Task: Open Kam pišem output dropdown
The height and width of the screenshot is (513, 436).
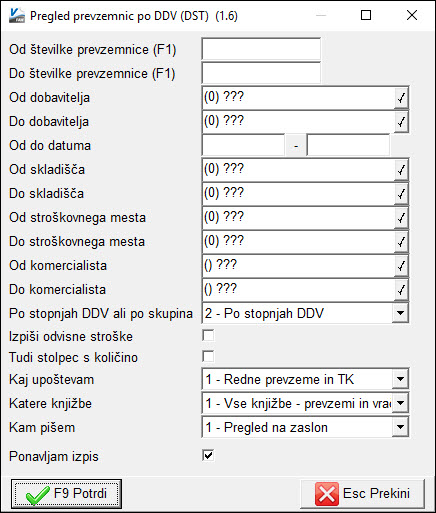Action: pos(400,427)
